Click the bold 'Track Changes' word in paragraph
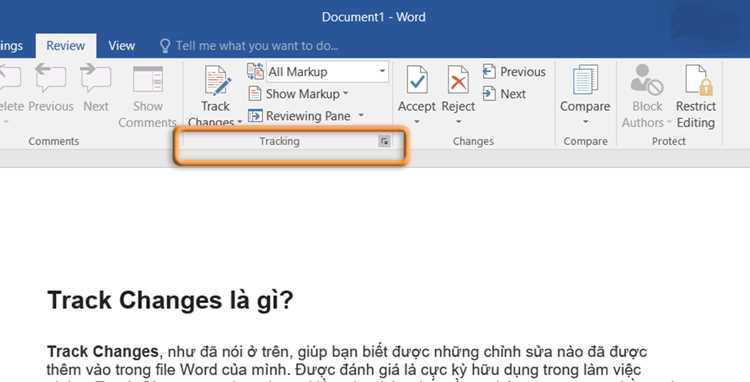Image resolution: width=750 pixels, height=382 pixels. (x=103, y=351)
